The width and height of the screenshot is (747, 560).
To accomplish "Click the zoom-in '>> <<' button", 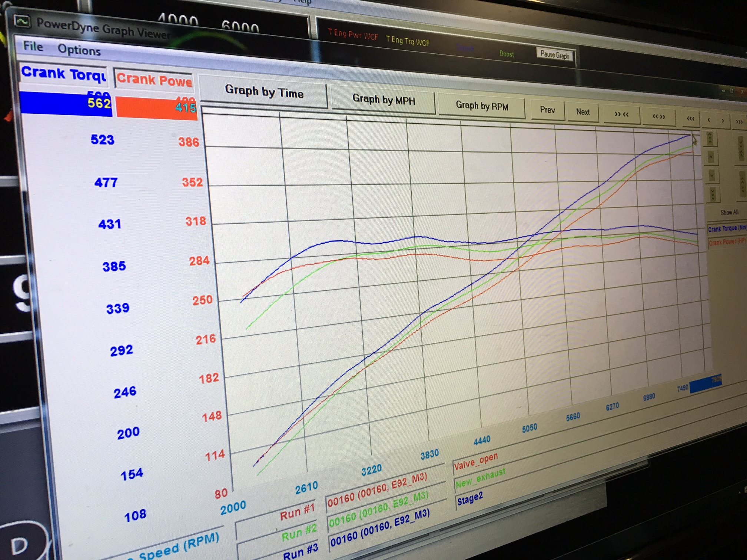I will [x=621, y=114].
